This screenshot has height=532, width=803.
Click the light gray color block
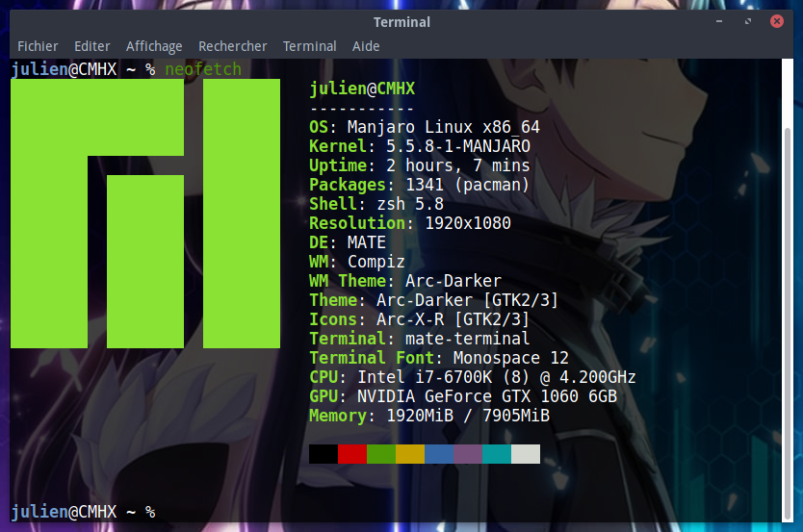point(526,454)
